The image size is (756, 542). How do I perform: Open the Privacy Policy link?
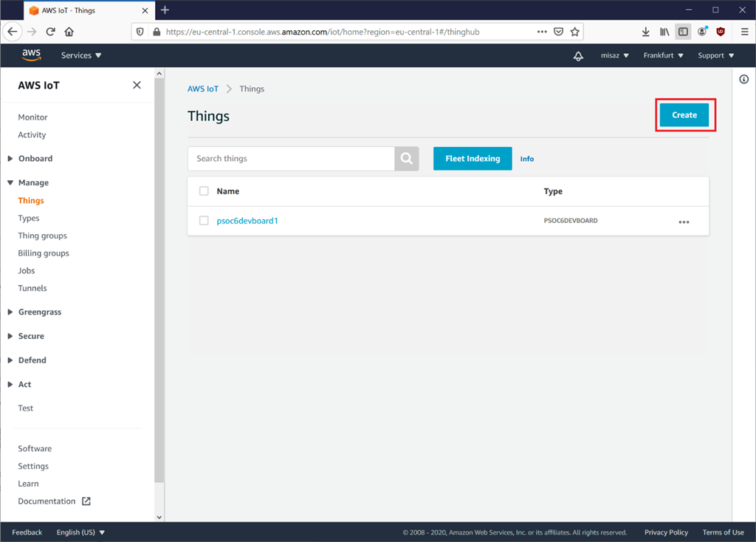(667, 532)
